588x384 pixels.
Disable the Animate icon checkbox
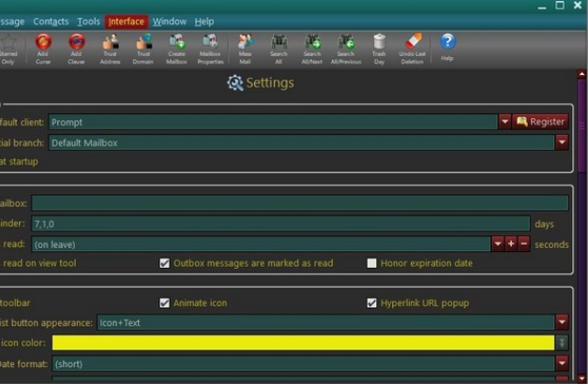click(165, 303)
